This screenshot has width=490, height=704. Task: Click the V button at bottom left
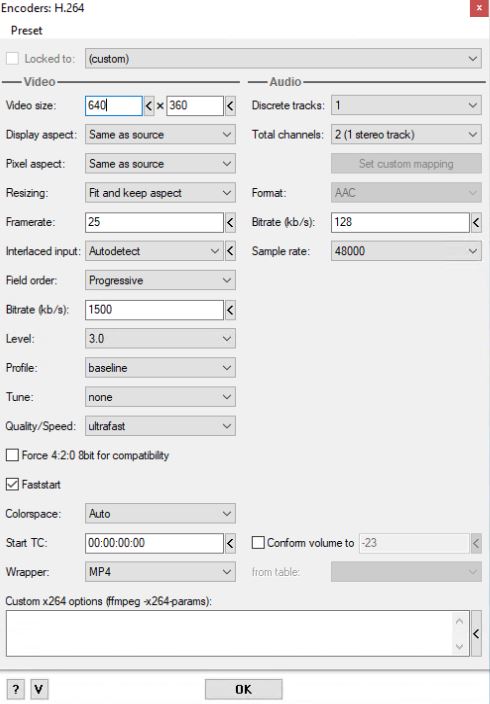tap(39, 689)
